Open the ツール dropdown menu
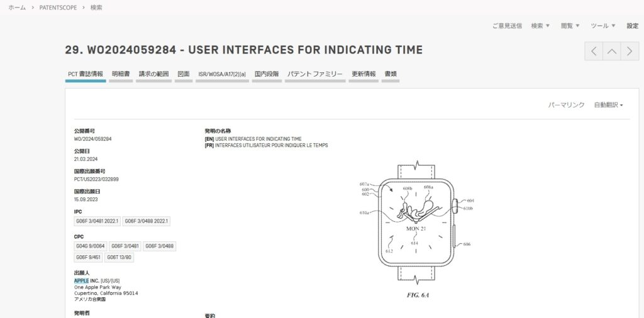644x318 pixels. 602,26
